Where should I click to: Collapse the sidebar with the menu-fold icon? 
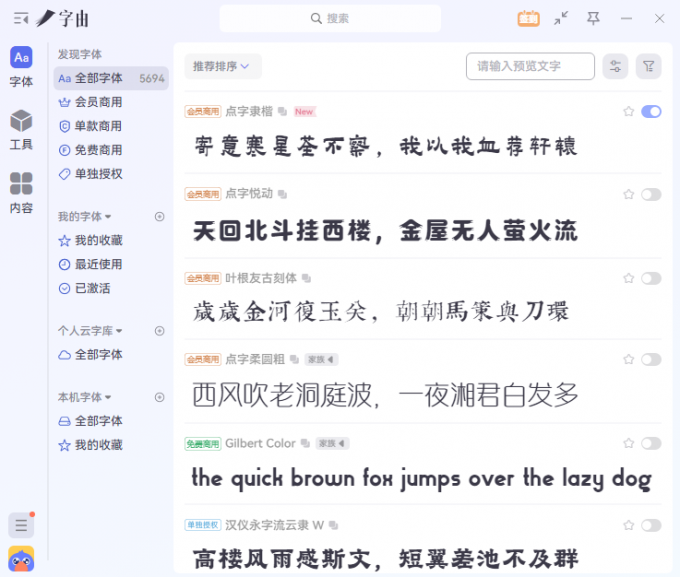point(20,19)
